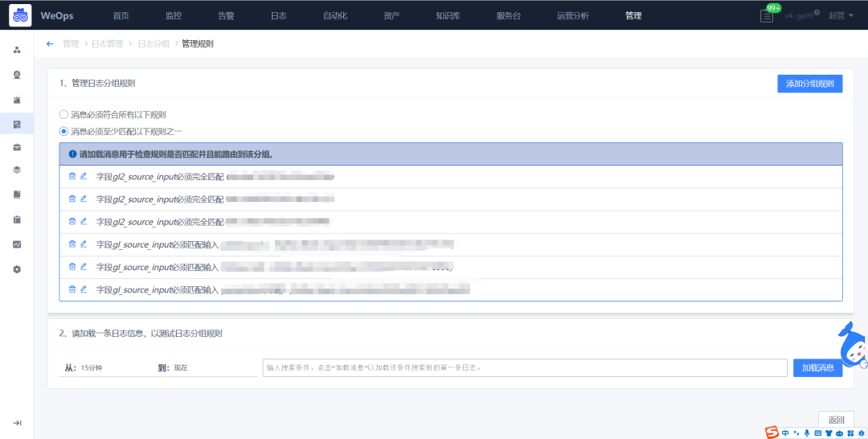Click the version help question mark icon

coord(817,12)
